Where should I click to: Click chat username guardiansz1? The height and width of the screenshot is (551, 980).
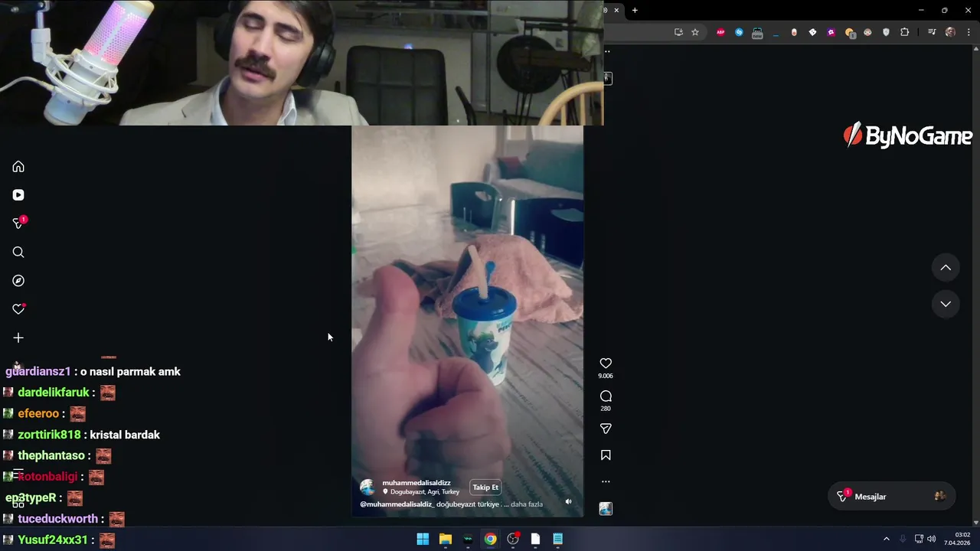(38, 371)
